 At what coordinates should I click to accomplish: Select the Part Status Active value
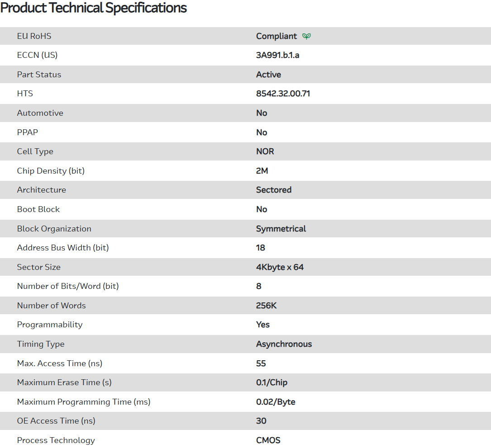tap(268, 75)
